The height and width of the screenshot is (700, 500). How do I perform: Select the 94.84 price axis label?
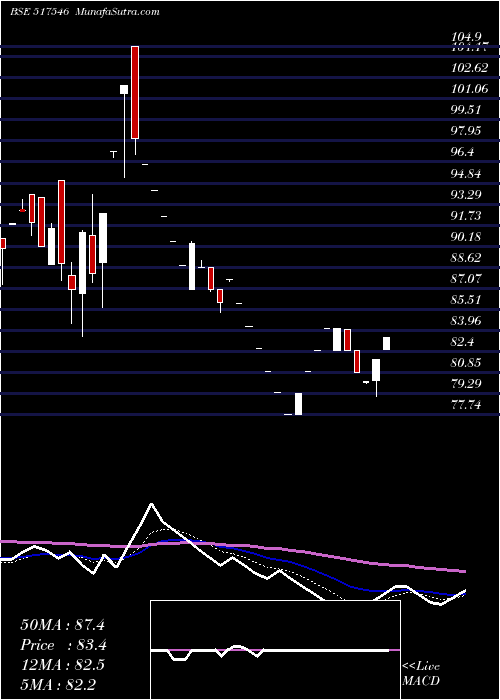click(x=466, y=173)
